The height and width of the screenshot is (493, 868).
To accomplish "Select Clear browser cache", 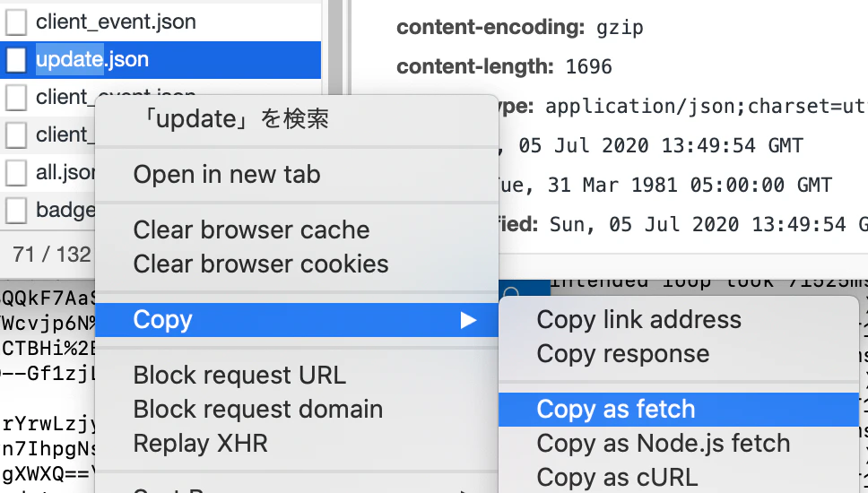I will point(251,229).
